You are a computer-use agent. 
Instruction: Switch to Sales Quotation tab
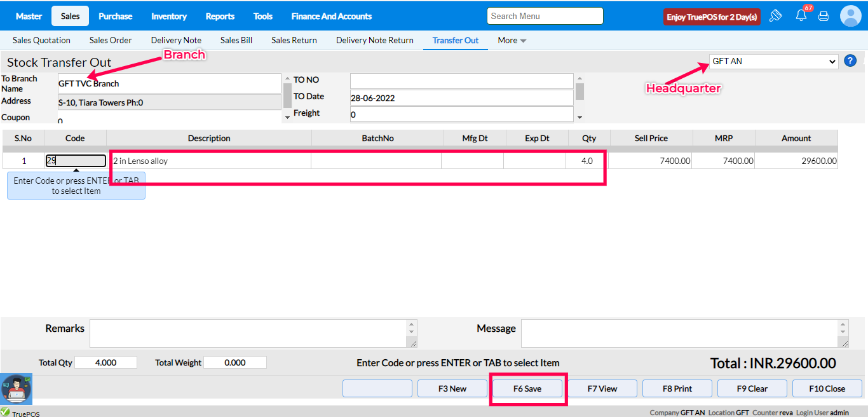(x=41, y=40)
